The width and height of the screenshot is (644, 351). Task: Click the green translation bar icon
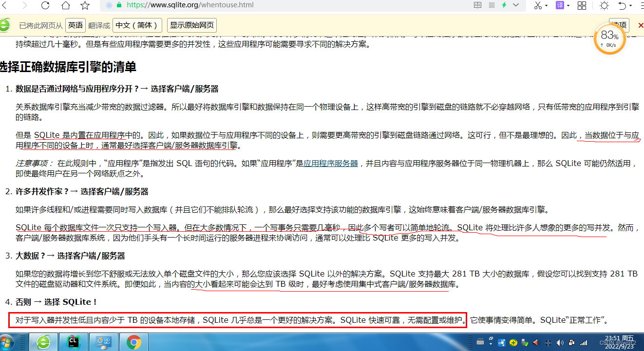(4, 25)
